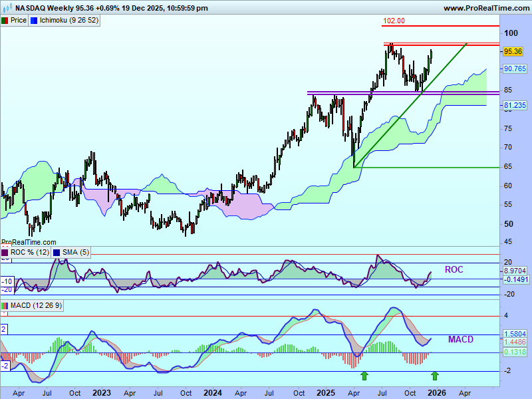Select the 102.00 resistance level label

(394, 21)
